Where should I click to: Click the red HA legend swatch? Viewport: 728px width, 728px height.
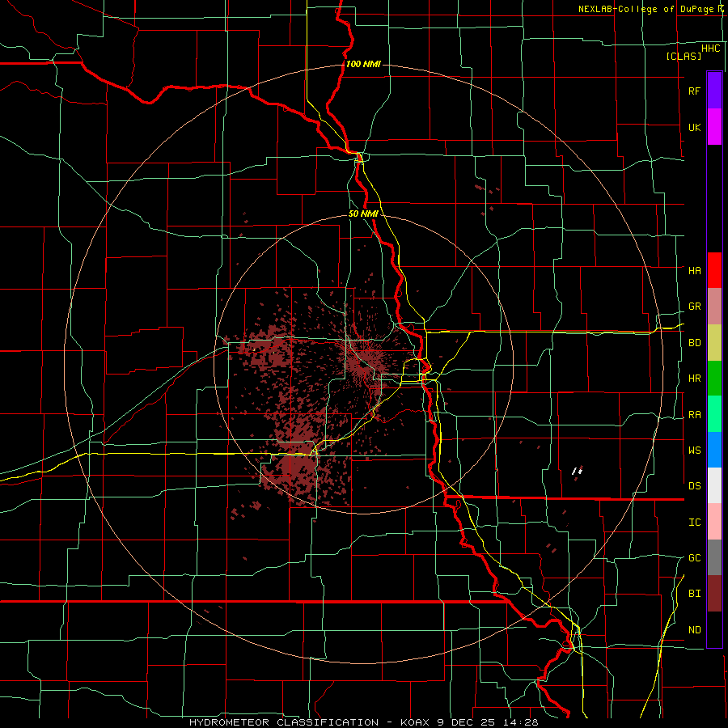point(714,270)
